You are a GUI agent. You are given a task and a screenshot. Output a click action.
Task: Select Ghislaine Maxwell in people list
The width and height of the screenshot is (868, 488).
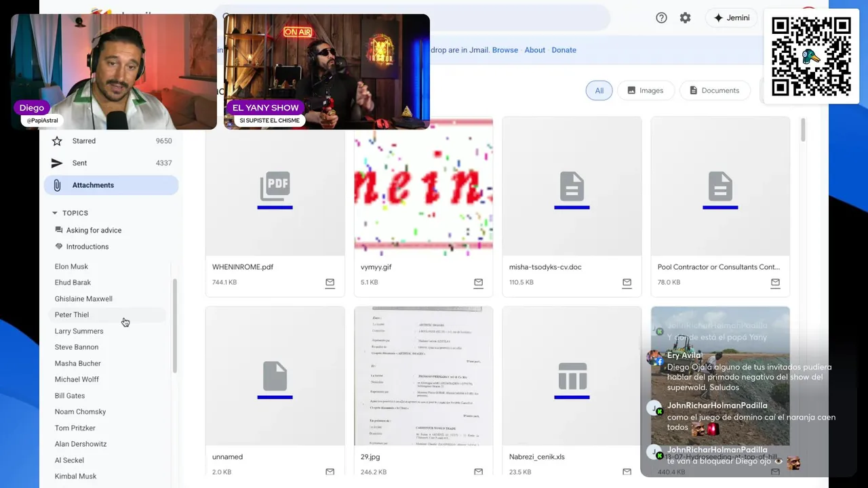tap(83, 299)
